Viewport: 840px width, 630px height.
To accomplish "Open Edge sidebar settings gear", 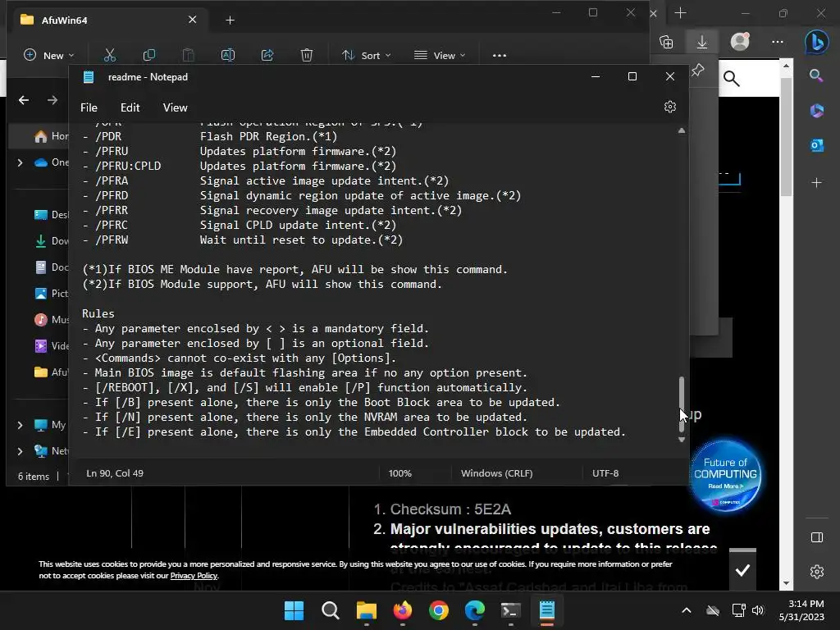I will coord(817,572).
